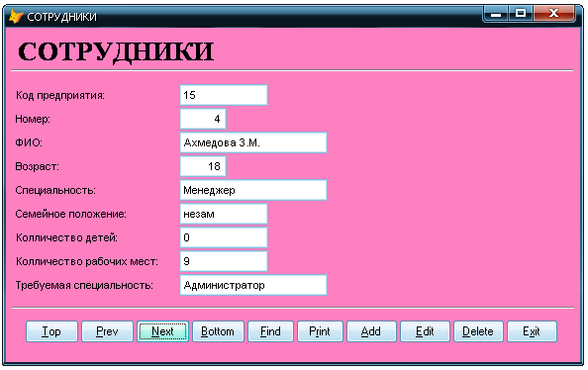
Task: Select the Номер field showing 4
Action: click(203, 119)
